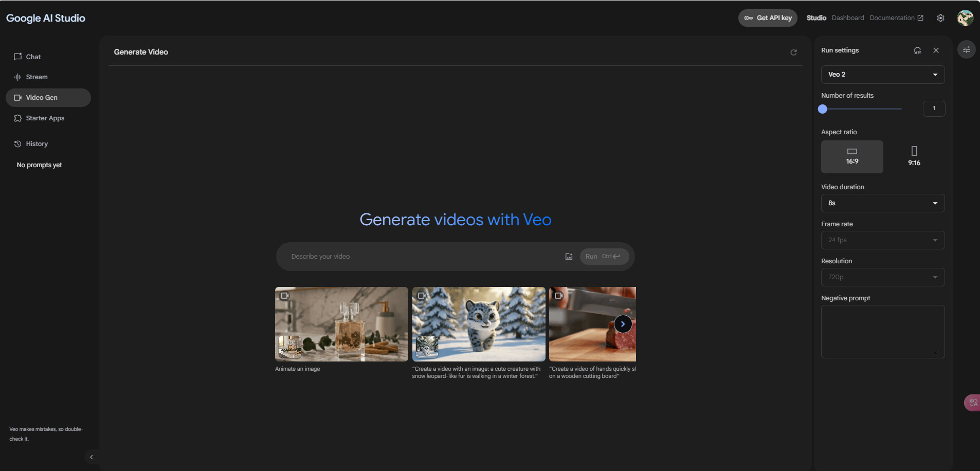Select the 16:9 aspect ratio
This screenshot has height=471, width=980.
pyautogui.click(x=852, y=157)
